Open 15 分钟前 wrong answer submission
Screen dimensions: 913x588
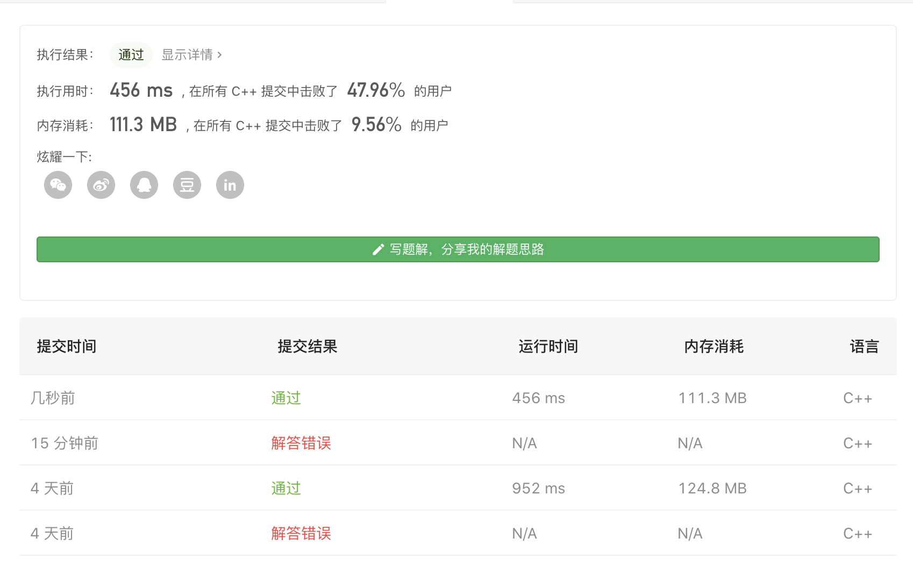point(301,443)
